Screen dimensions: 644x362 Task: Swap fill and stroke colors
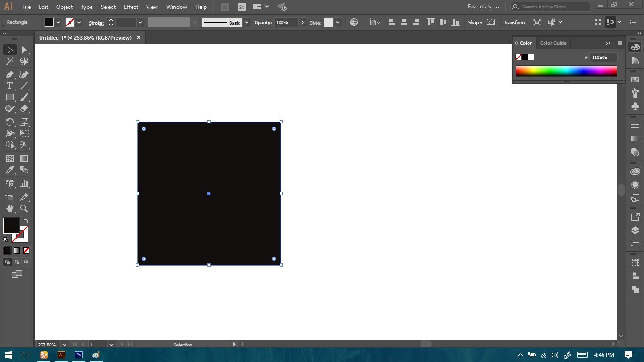[26, 221]
